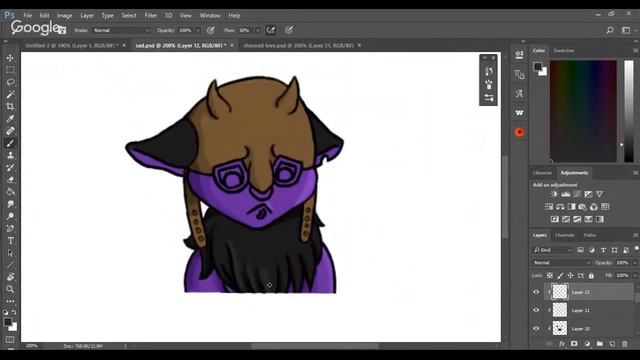Toggle the layer filter switch
640x360 pixels.
click(x=636, y=249)
